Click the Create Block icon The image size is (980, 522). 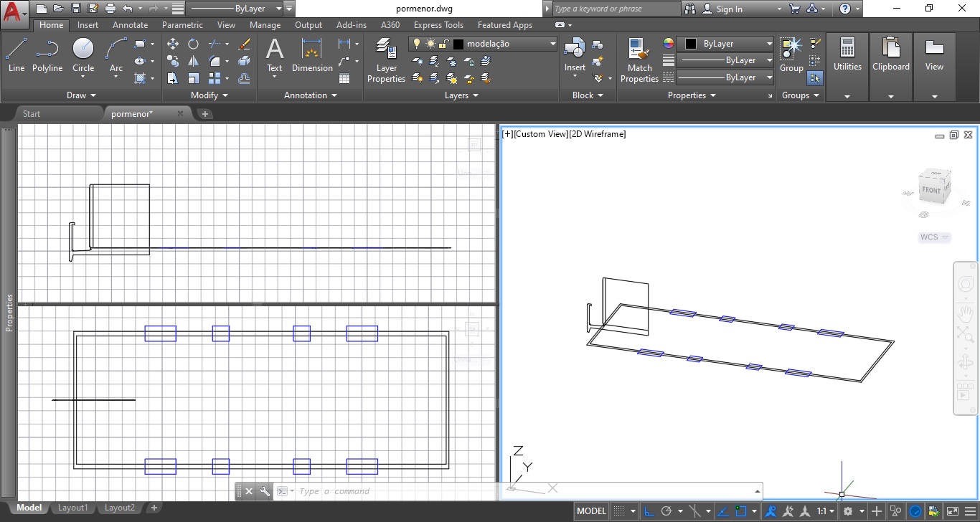(597, 46)
